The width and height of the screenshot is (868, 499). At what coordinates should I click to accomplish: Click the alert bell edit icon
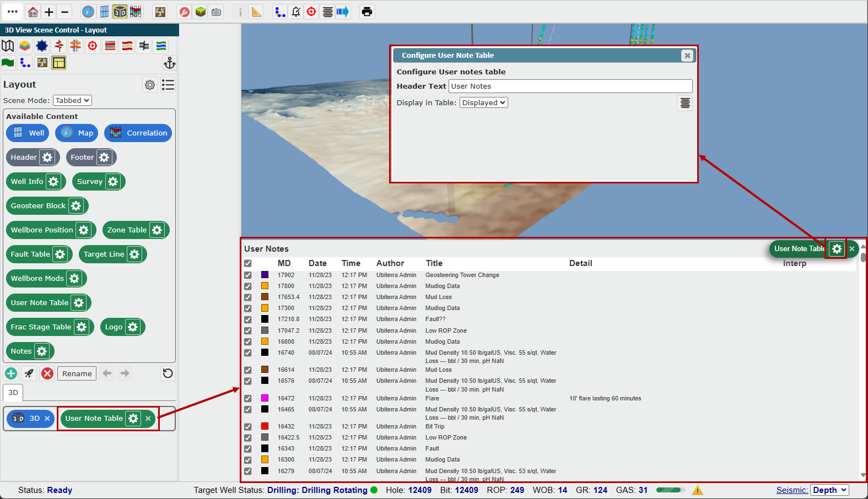(296, 12)
